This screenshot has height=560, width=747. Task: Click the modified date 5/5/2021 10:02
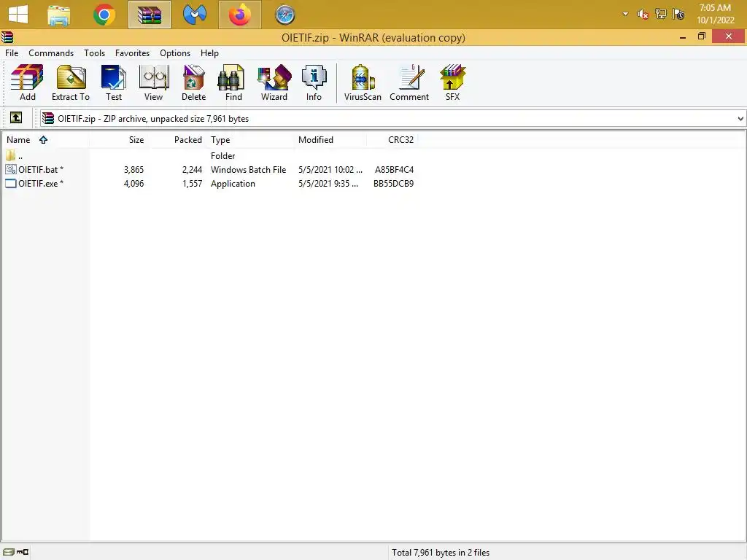pyautogui.click(x=330, y=169)
